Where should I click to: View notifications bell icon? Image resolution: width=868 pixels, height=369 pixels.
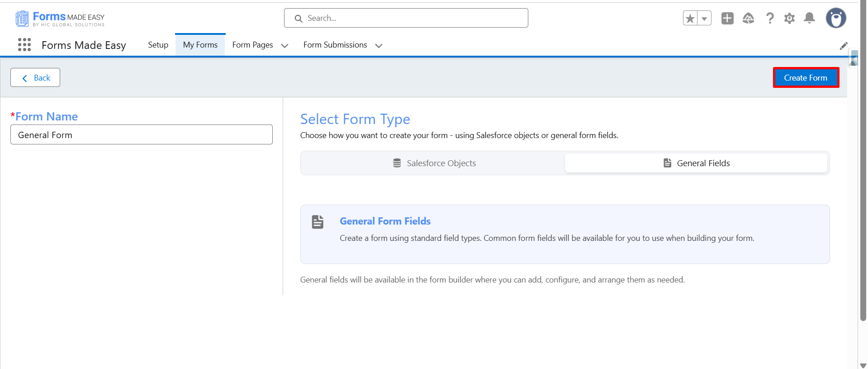pos(809,18)
